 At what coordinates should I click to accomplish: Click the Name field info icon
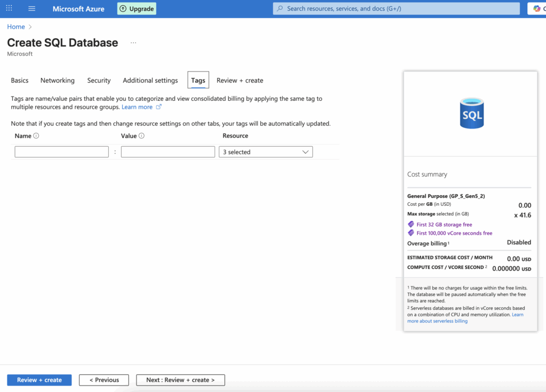point(35,135)
